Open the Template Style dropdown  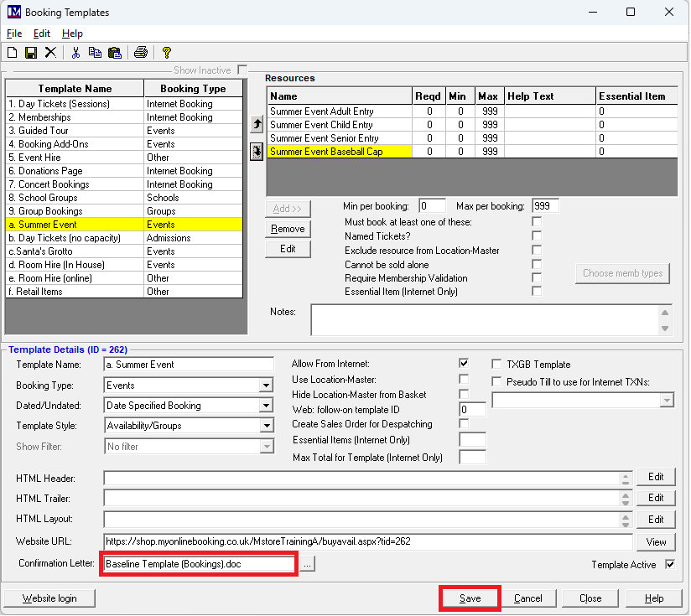coord(266,426)
